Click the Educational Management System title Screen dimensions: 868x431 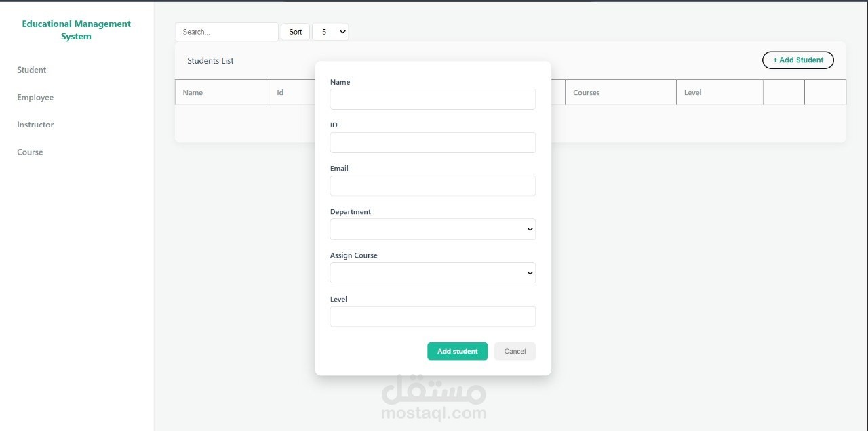point(77,30)
